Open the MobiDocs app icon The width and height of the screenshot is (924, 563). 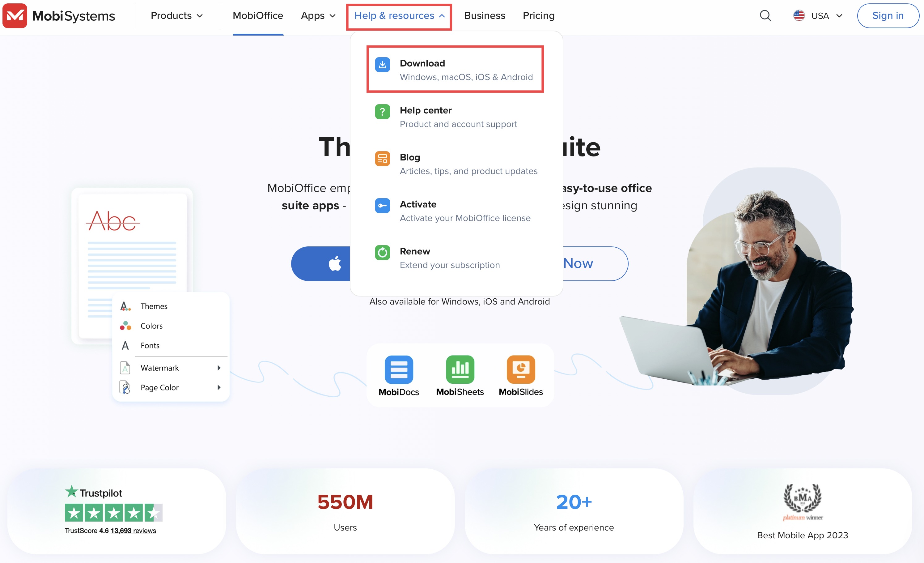tap(399, 369)
